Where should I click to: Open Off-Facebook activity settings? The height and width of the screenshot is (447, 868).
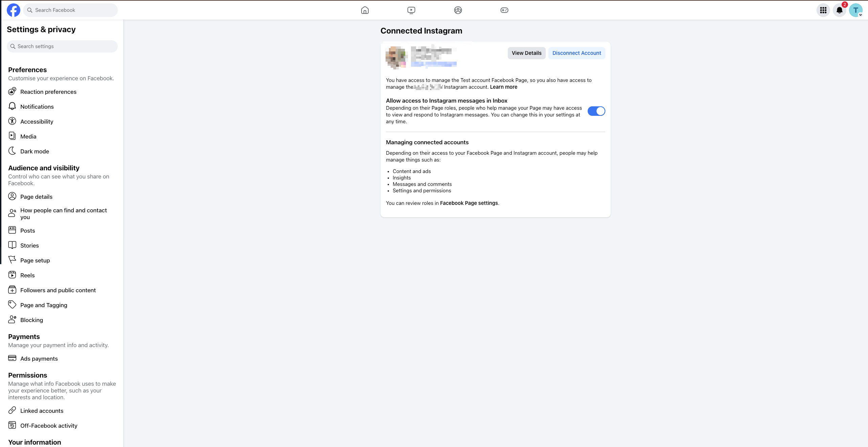point(62,426)
